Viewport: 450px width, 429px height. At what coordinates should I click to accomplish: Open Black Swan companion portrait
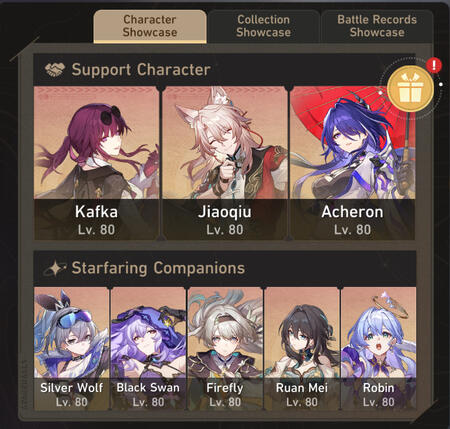(148, 349)
